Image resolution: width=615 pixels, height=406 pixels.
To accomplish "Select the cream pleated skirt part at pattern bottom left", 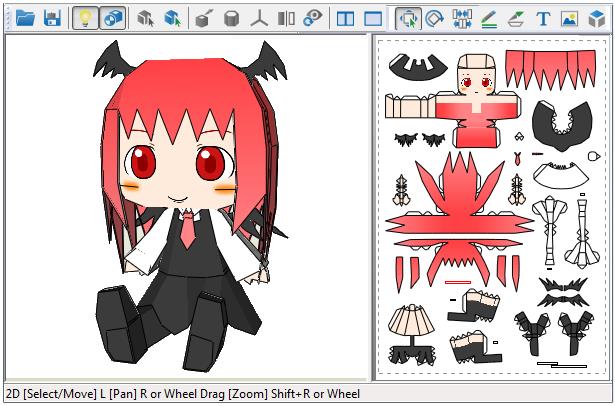I will point(411,321).
